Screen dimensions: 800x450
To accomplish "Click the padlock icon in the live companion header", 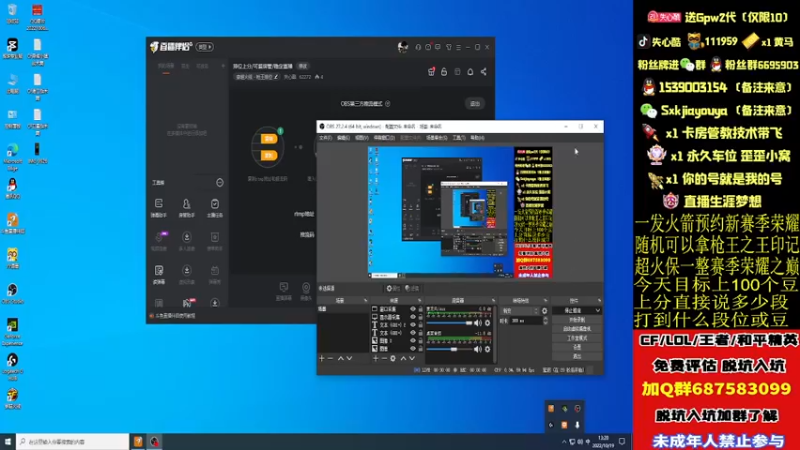I will [444, 72].
